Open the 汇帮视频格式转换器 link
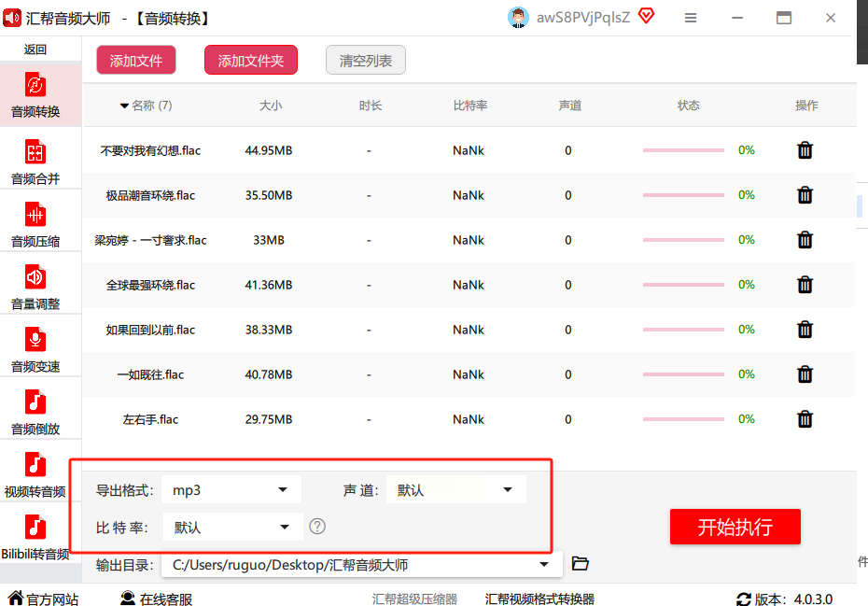 point(539,599)
